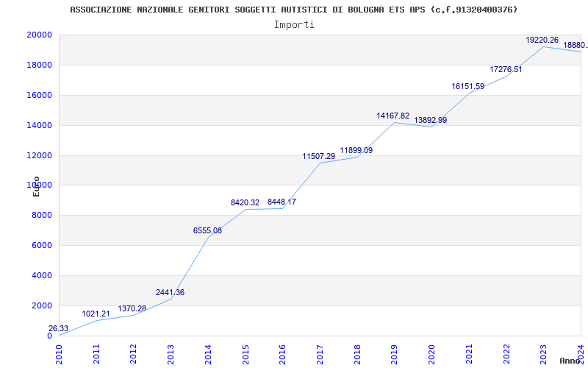Click the x-axis year 2013
588x368 pixels.
pos(171,355)
